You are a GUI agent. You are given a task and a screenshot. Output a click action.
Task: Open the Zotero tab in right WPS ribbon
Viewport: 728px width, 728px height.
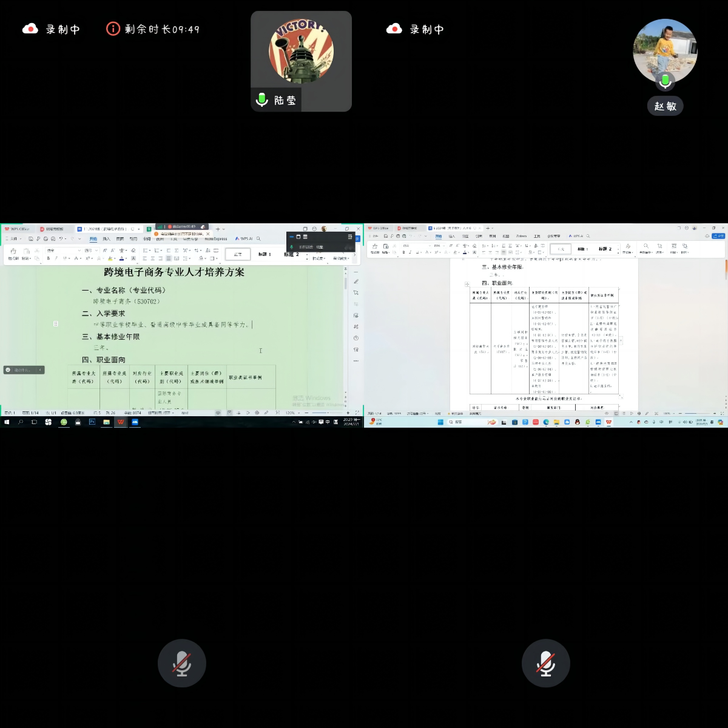(x=521, y=236)
